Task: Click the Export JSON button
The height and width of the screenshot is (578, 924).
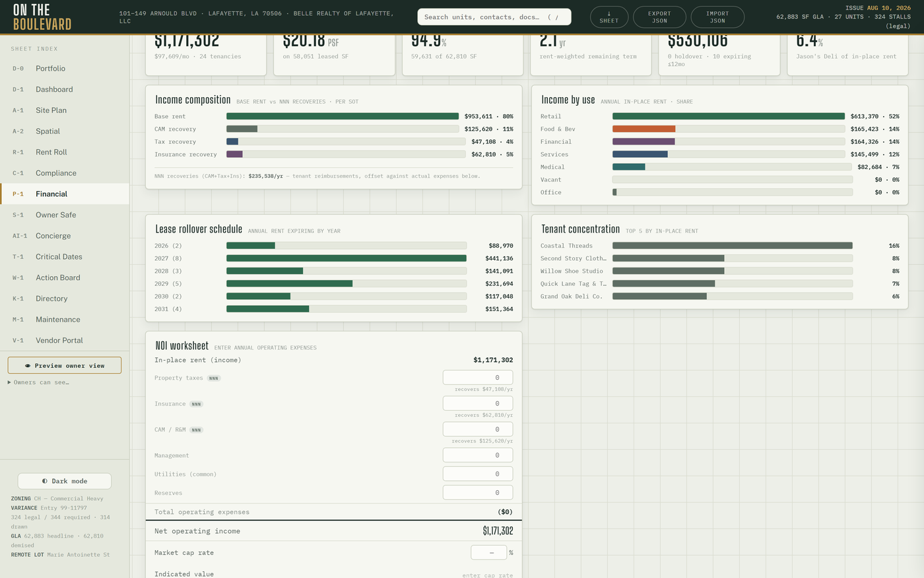Action: click(x=659, y=17)
